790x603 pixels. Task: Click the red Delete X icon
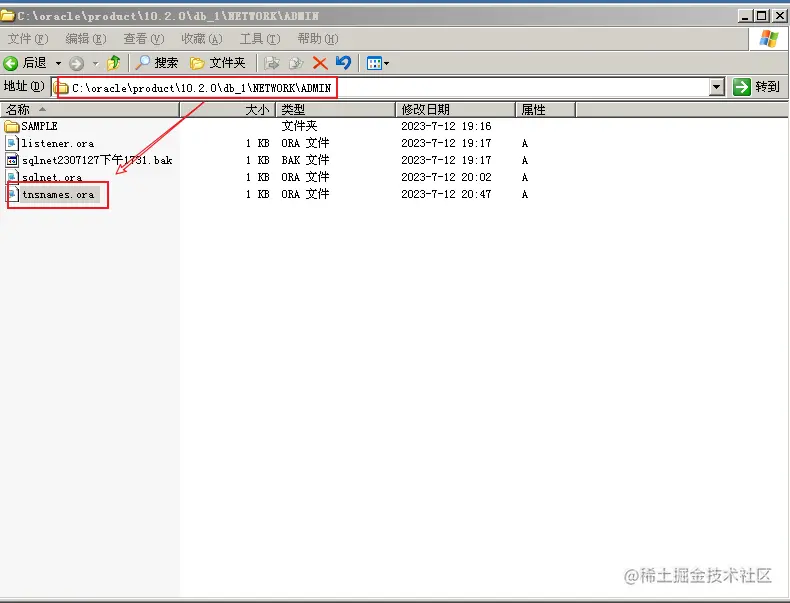coord(320,63)
